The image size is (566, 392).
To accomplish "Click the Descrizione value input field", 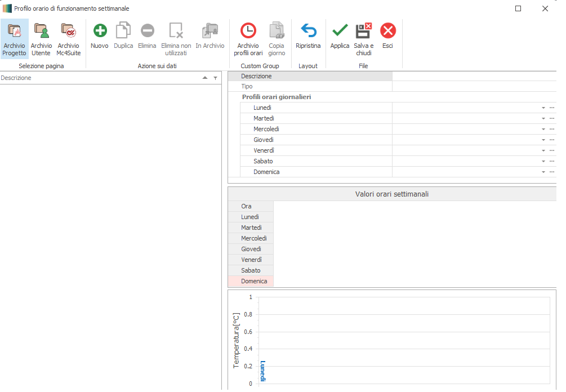I will click(x=473, y=76).
